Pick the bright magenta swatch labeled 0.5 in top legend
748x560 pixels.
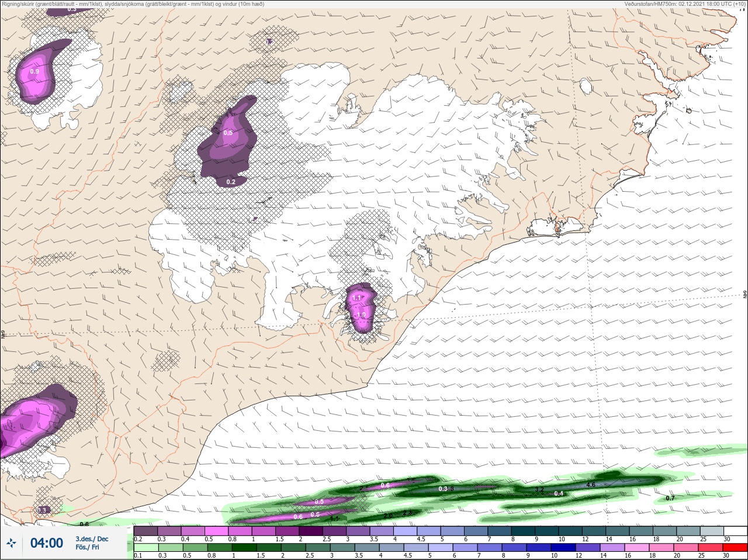tap(217, 531)
